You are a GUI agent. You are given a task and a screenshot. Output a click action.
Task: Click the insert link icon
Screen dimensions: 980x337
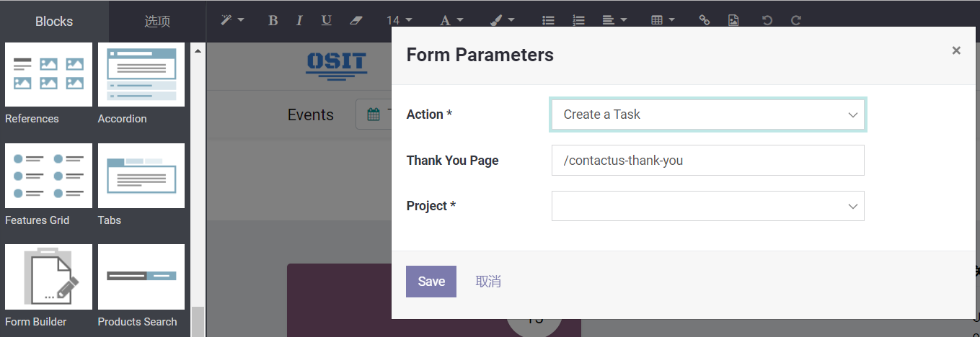(x=705, y=20)
